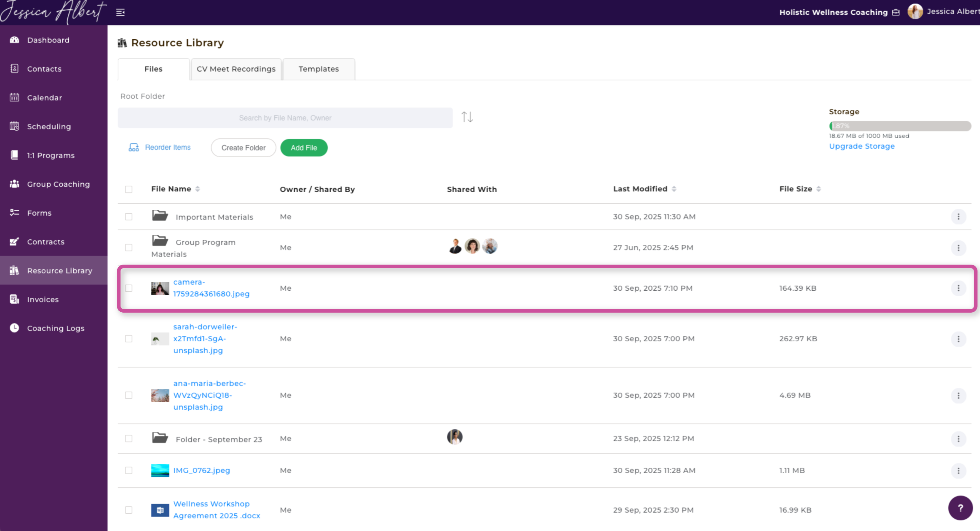Open the Dashboard sidebar icon
Screen dimensions: 980x531
click(x=14, y=40)
